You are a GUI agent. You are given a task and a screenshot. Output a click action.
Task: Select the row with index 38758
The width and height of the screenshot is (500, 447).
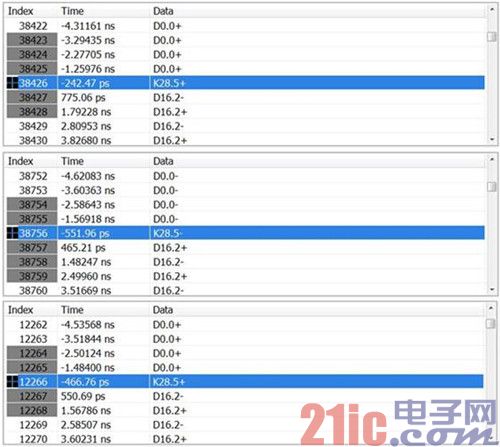tap(245, 262)
